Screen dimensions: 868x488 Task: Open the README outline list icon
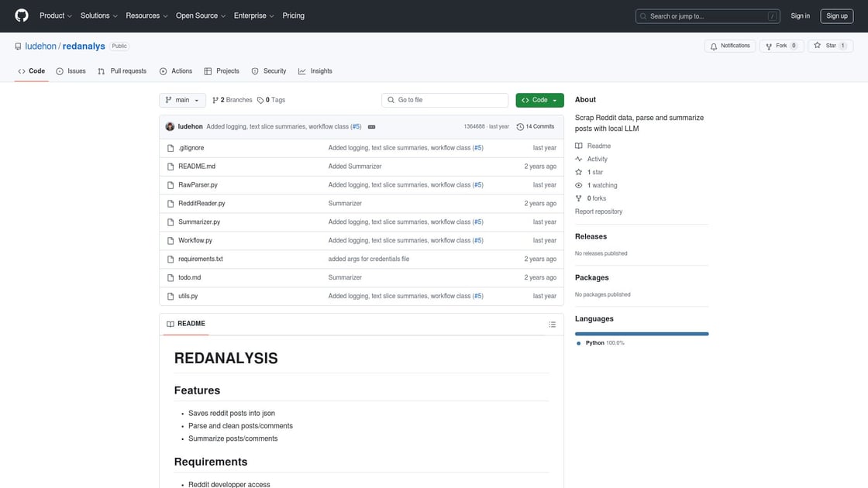[552, 325]
